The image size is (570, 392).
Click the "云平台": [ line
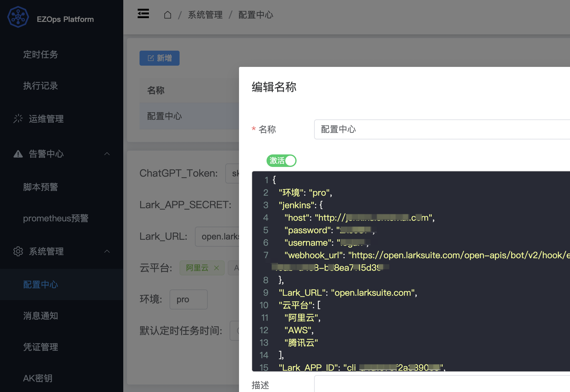point(300,305)
